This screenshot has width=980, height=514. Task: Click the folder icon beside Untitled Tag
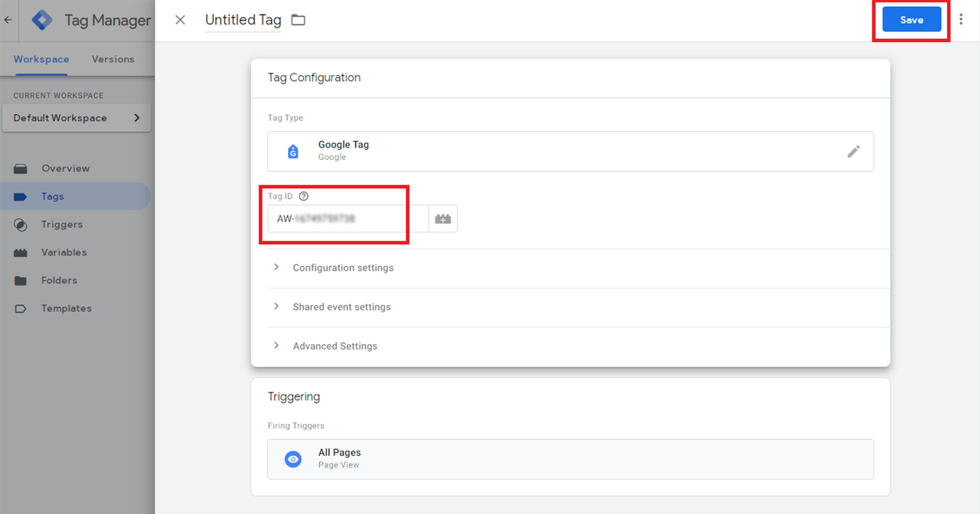[299, 20]
